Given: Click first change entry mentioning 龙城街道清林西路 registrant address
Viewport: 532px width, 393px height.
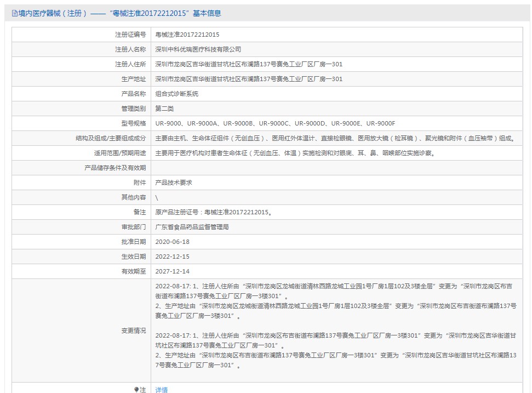Looking at the screenshot, I should click(334, 291).
